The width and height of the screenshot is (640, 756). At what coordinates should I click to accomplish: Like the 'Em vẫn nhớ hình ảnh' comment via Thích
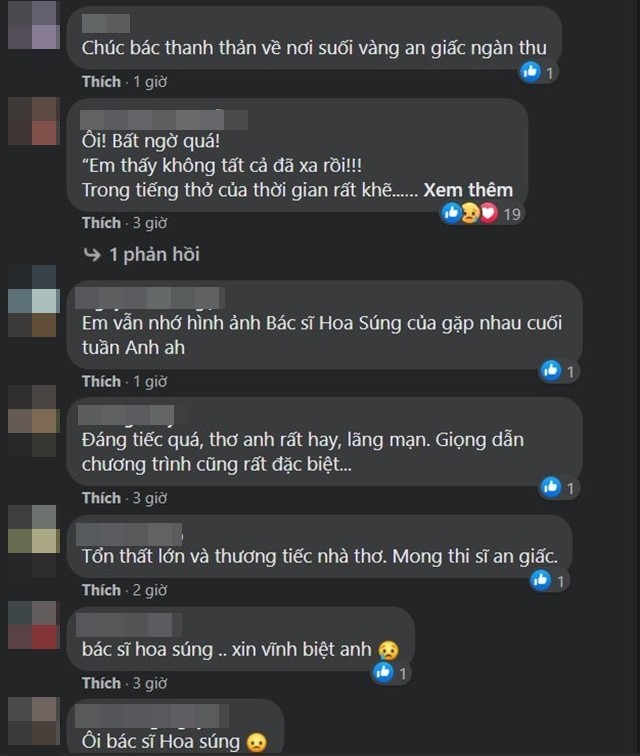(x=101, y=381)
